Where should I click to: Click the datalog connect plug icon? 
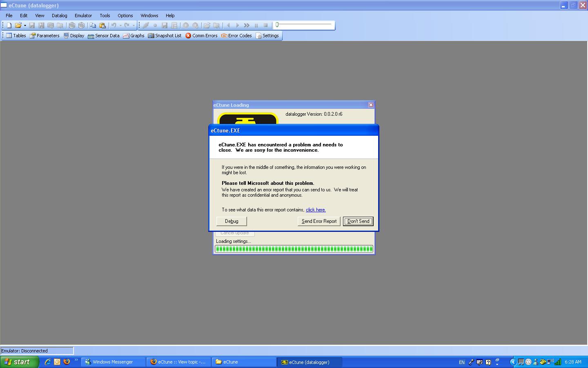pos(146,25)
